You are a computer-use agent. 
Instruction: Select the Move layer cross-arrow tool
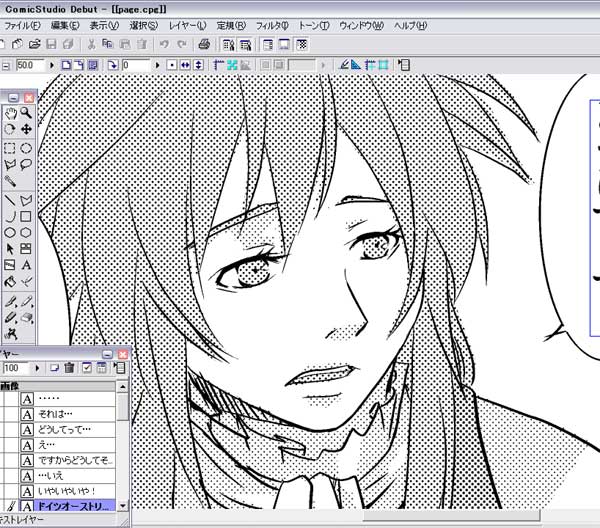tap(26, 129)
